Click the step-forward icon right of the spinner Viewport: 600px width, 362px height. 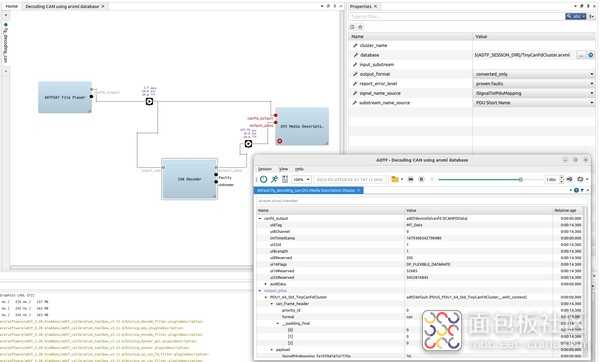[569, 179]
